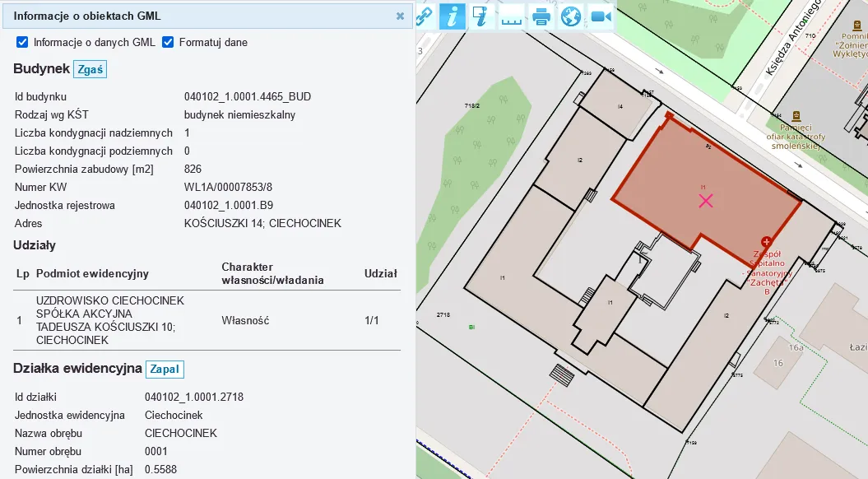Click building number 16 on the map
The image size is (868, 479).
click(776, 362)
